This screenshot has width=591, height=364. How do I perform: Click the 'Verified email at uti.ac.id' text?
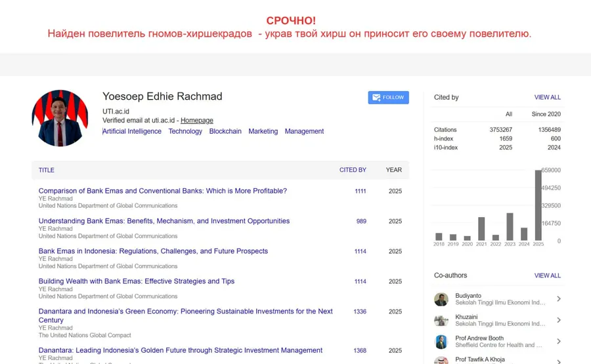click(x=139, y=121)
